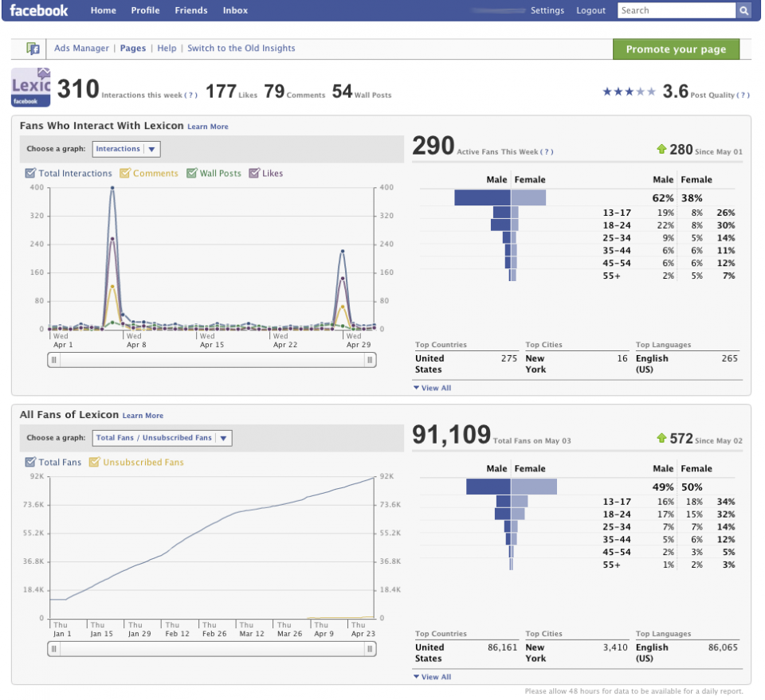Open the Switch to the Old Insights link

pos(241,48)
